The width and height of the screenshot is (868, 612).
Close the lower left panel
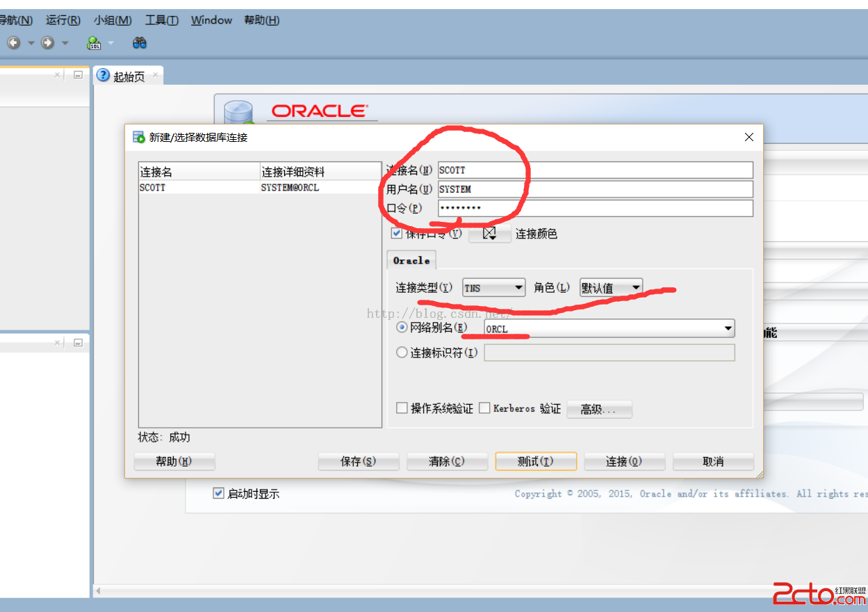[58, 342]
